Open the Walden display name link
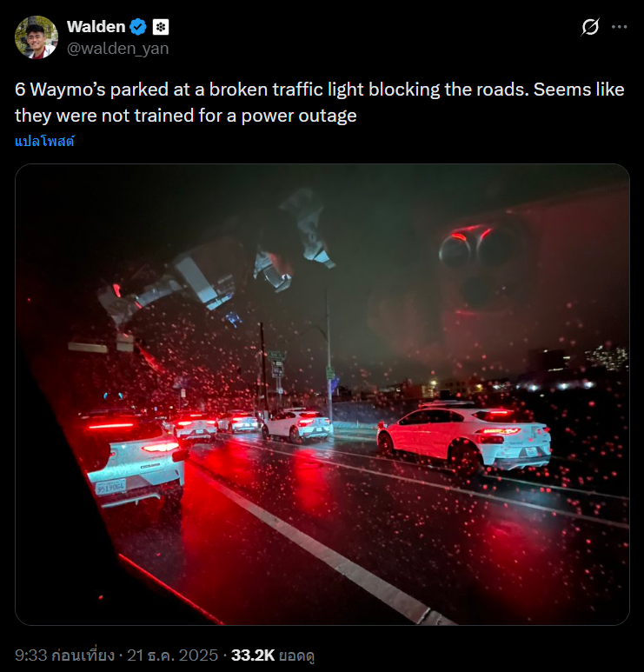This screenshot has height=672, width=644. 96,27
